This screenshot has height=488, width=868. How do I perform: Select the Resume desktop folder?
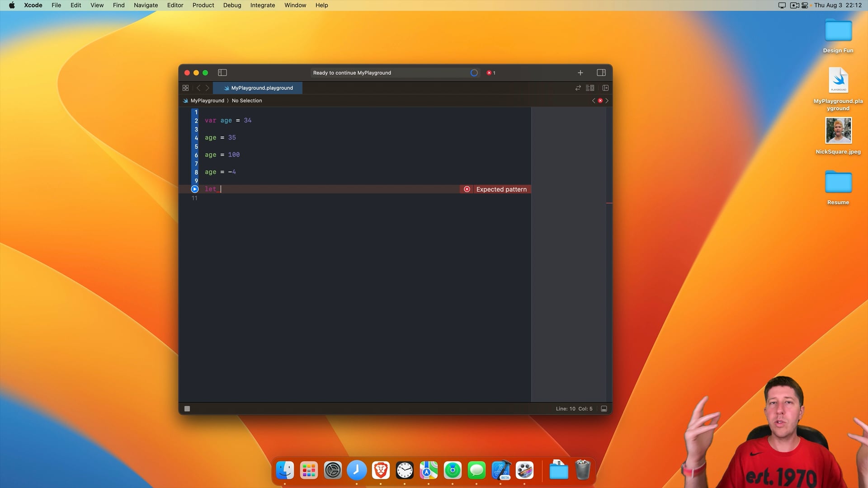pos(838,188)
